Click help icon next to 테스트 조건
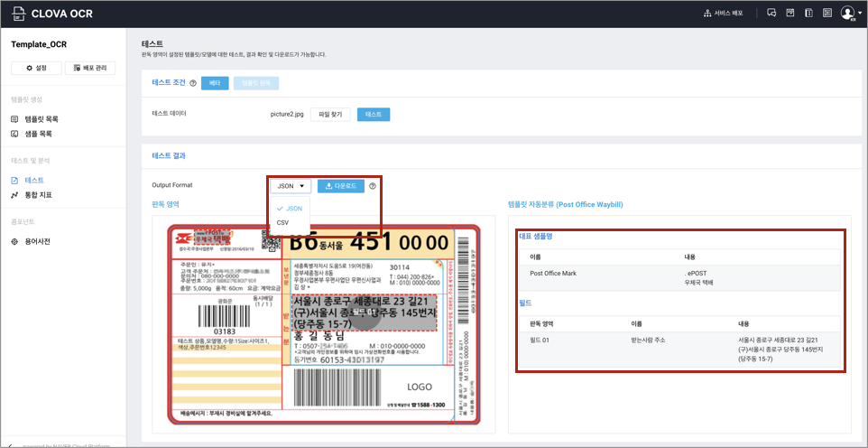 193,84
